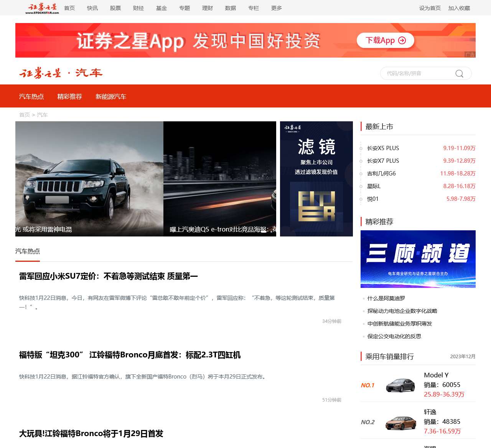Viewport: 491px width, 448px height.
Task: Select 精彩推荐 in the red nav bar
Action: (x=70, y=96)
